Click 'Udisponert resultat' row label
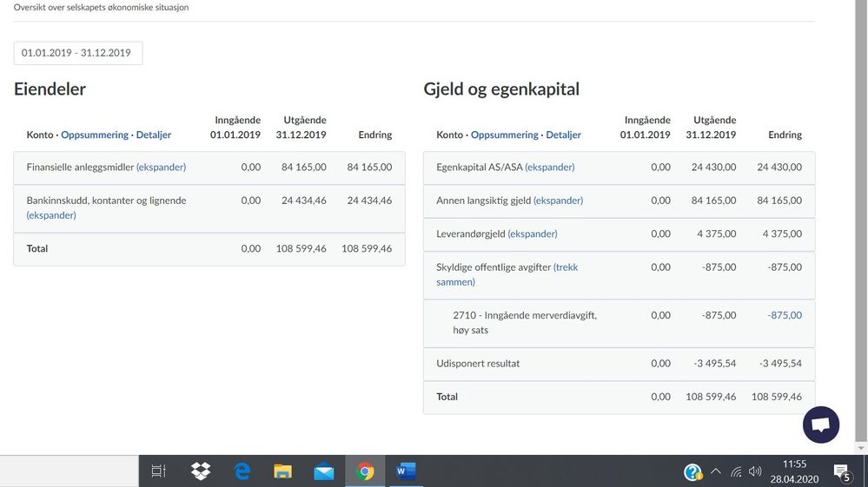 (478, 363)
